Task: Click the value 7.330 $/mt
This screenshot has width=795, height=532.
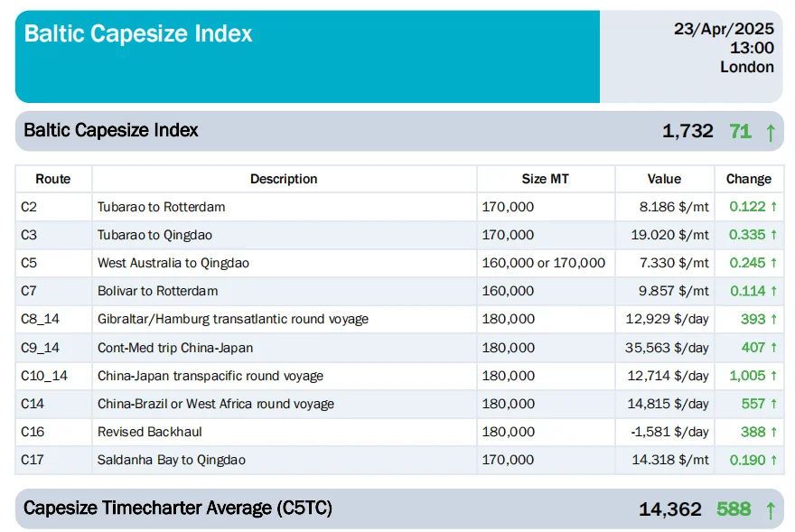Action: pos(674,263)
